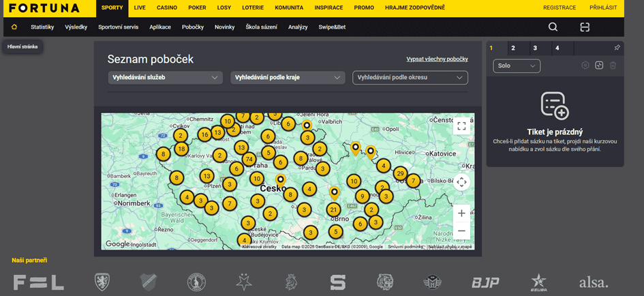
Task: Click Nahlásit chybu v mapě link
Action: [450, 247]
